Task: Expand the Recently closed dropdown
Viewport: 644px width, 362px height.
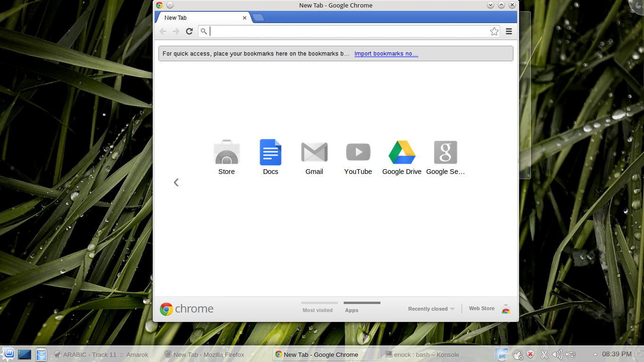Action: click(431, 309)
